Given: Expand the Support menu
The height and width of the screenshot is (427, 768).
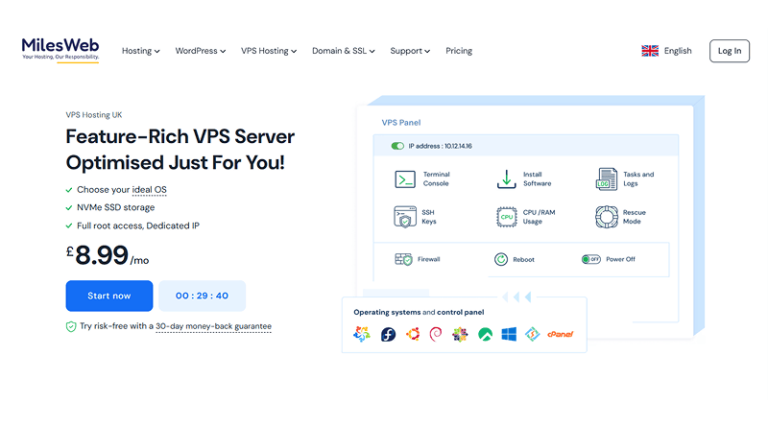Looking at the screenshot, I should pos(410,51).
